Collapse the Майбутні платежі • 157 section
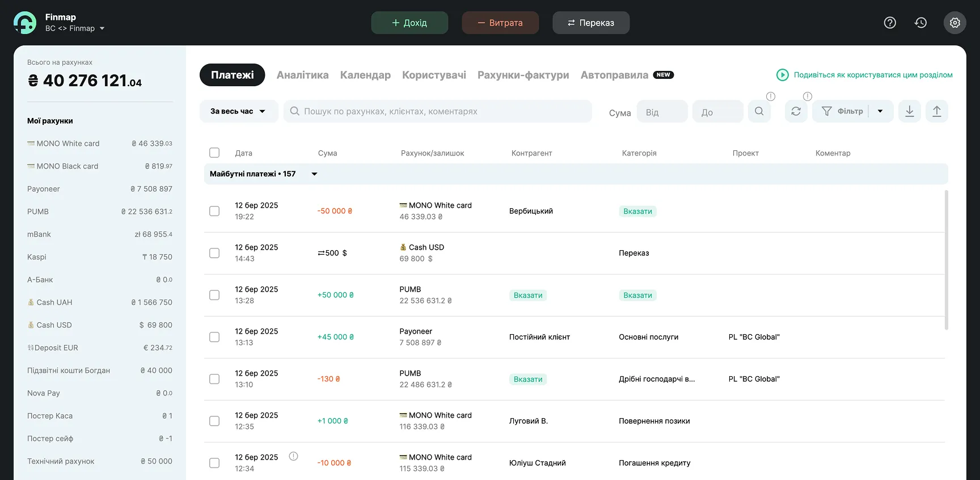Screen dimensions: 980x480 point(314,174)
